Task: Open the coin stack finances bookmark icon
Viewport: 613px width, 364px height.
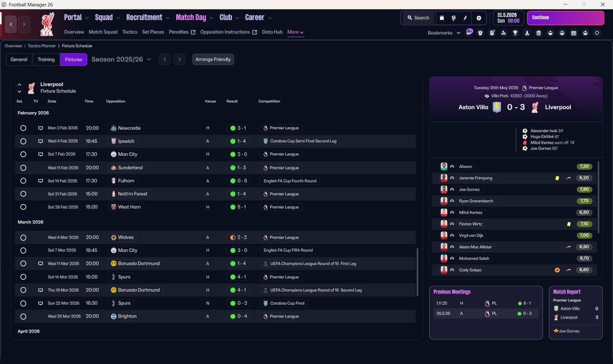Action: click(539, 33)
